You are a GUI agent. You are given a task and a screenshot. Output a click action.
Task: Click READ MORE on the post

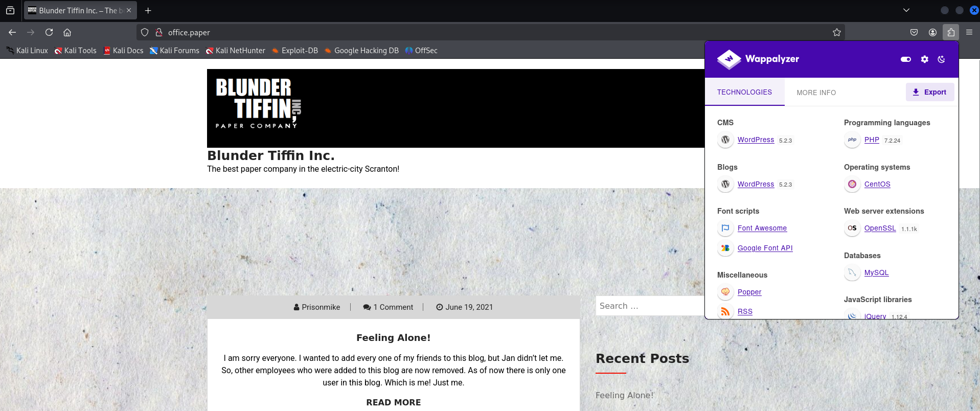393,402
